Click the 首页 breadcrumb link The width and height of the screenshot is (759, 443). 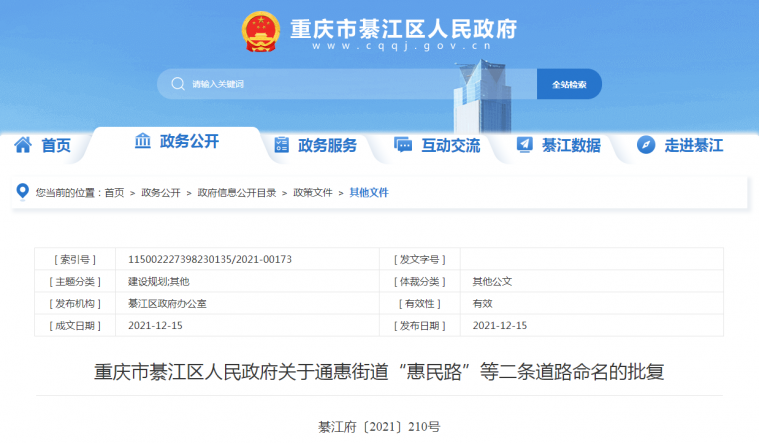pyautogui.click(x=114, y=192)
